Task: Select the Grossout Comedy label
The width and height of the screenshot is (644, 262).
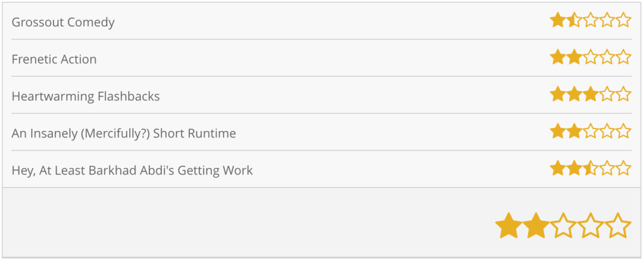Action: coord(63,23)
